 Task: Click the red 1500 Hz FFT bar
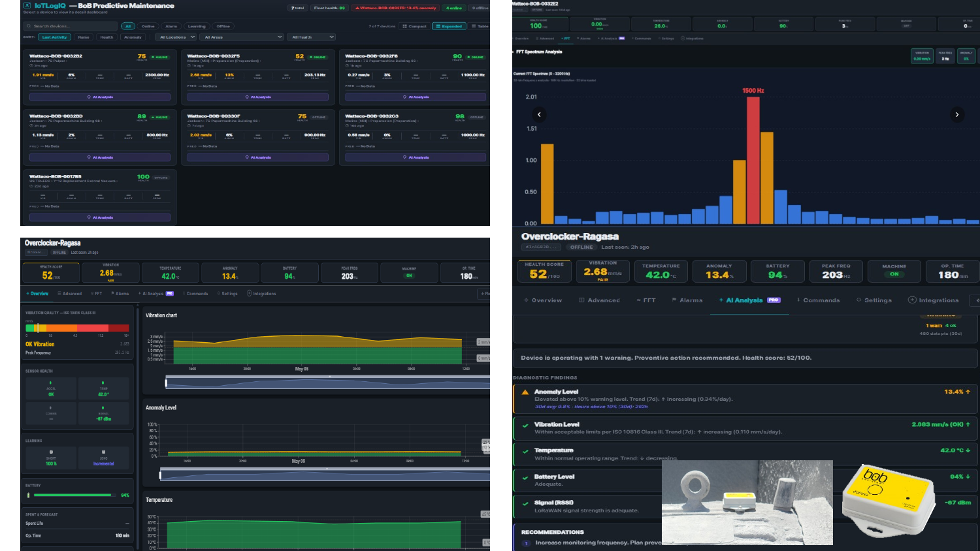pyautogui.click(x=753, y=161)
